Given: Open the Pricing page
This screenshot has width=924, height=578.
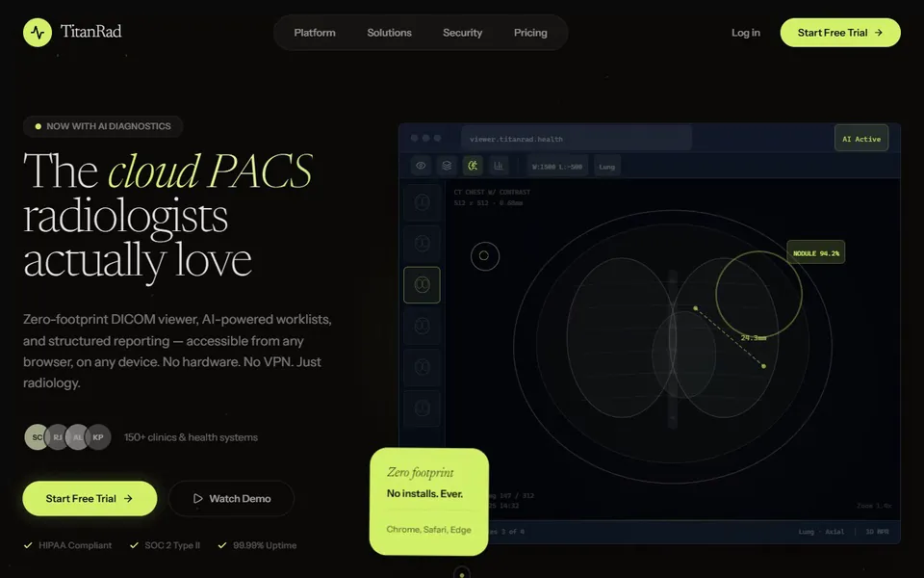Looking at the screenshot, I should click(530, 33).
